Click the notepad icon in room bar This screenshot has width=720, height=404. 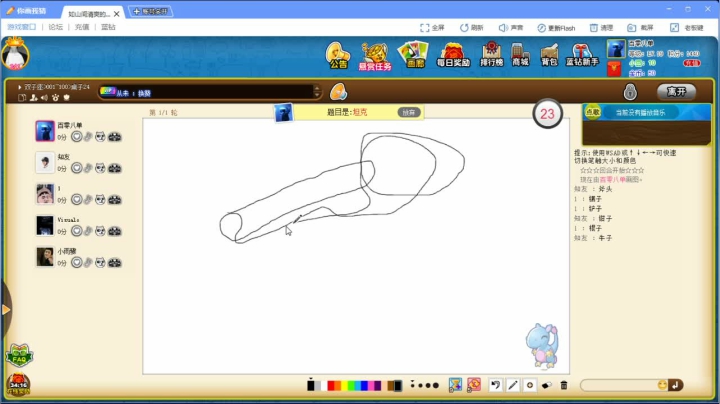(x=22, y=97)
